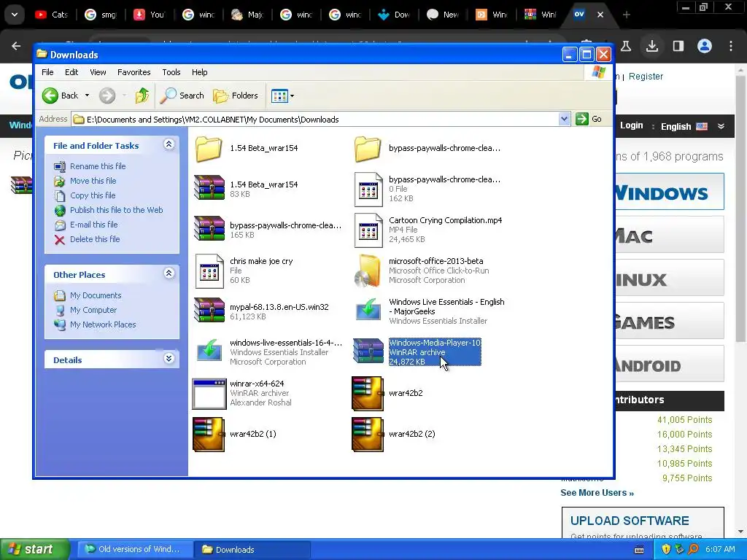This screenshot has height=560, width=747.
Task: Open Search in Downloads toolbar
Action: tap(182, 96)
